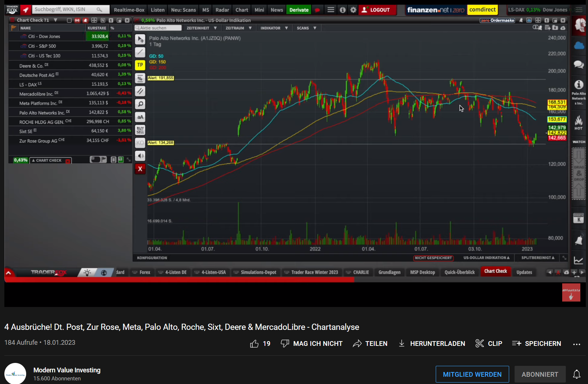Viewport: 588px width, 384px height.
Task: Open the Events calendar K icon in sidebar
Action: [x=579, y=218]
